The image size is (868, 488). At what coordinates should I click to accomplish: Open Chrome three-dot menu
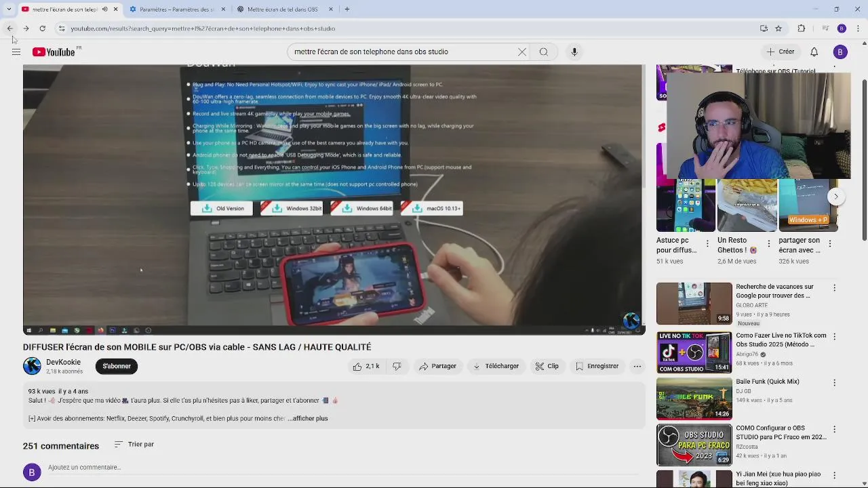(x=859, y=28)
